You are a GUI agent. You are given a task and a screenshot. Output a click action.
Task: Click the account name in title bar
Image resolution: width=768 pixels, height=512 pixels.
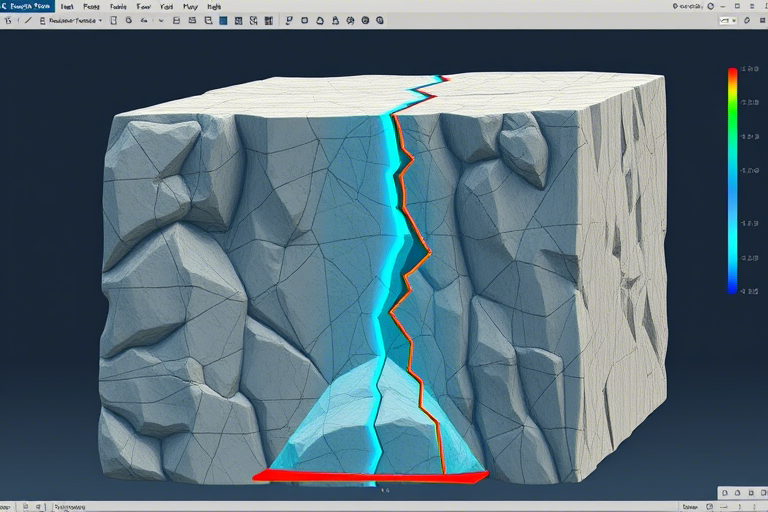688,6
